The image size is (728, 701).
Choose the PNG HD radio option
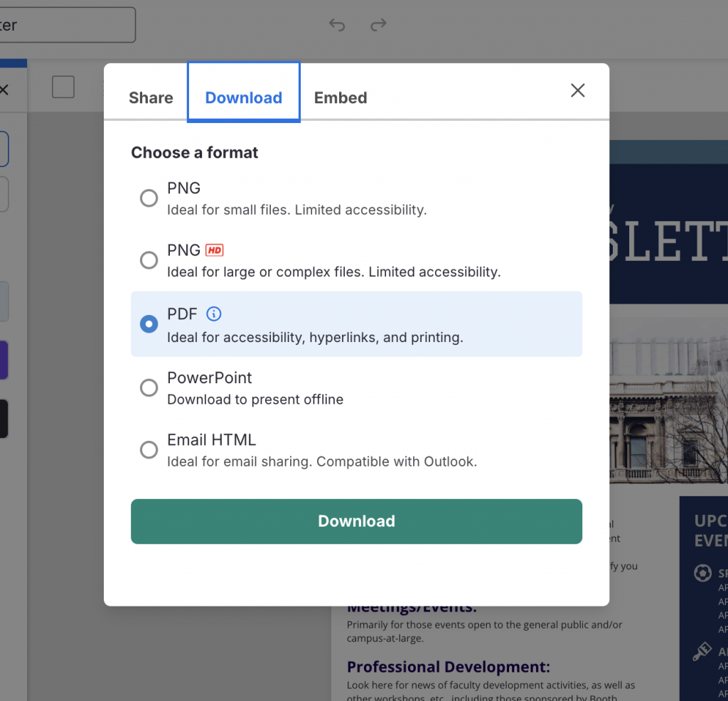(149, 260)
